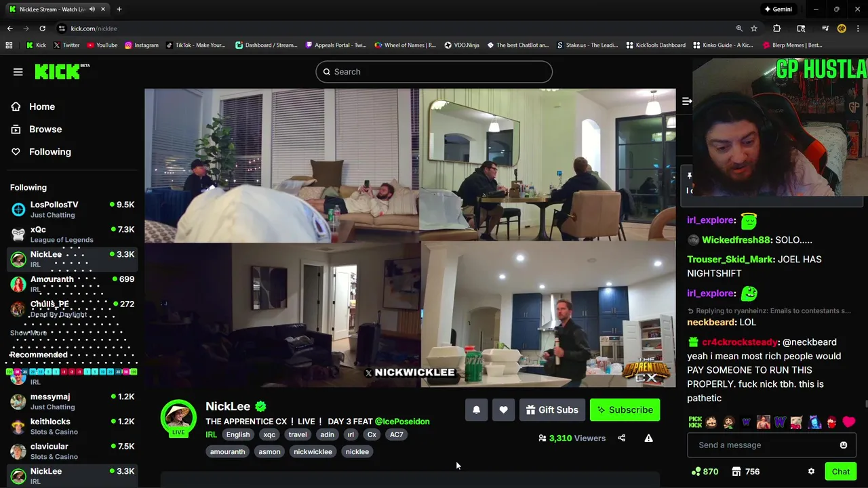Go to Home in sidebar
The width and height of the screenshot is (868, 488).
pos(33,106)
